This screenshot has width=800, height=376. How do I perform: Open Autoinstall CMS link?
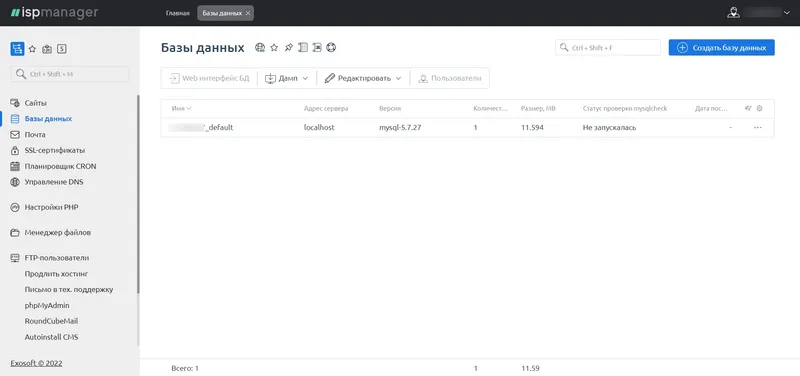click(52, 337)
